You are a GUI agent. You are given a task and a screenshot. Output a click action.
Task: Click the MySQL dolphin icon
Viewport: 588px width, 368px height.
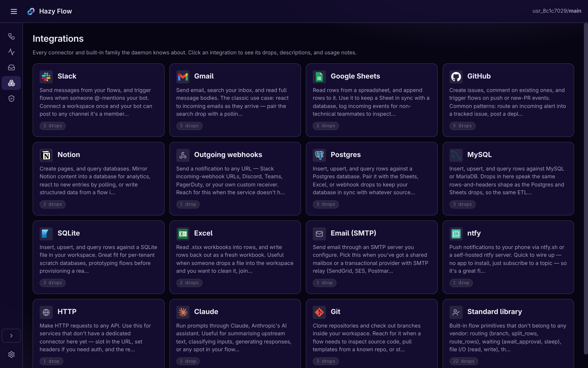tap(456, 155)
